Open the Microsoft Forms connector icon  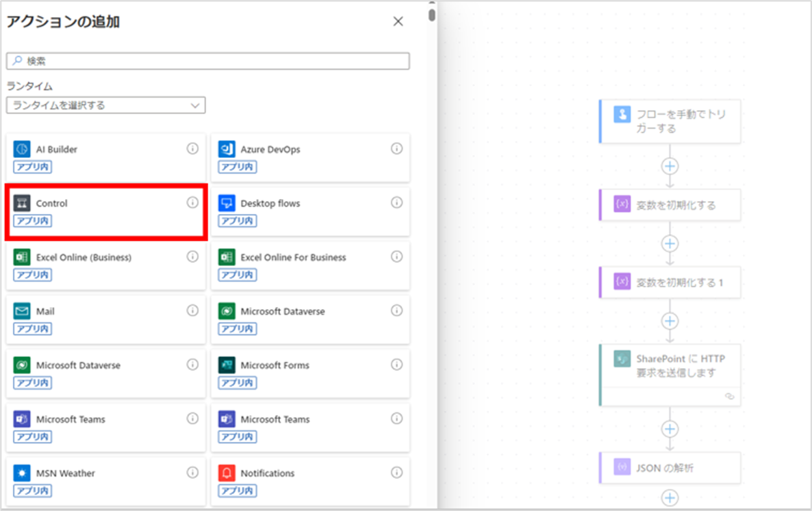tap(227, 365)
